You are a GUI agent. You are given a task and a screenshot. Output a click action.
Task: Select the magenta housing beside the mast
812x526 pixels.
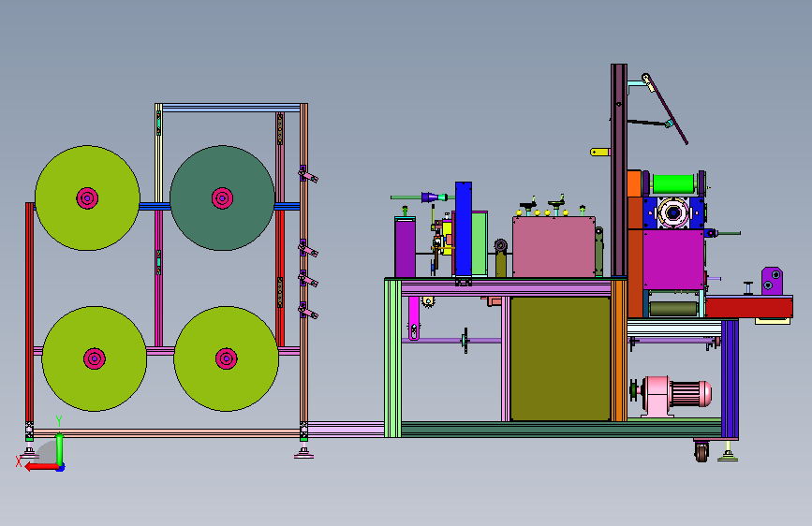click(673, 260)
